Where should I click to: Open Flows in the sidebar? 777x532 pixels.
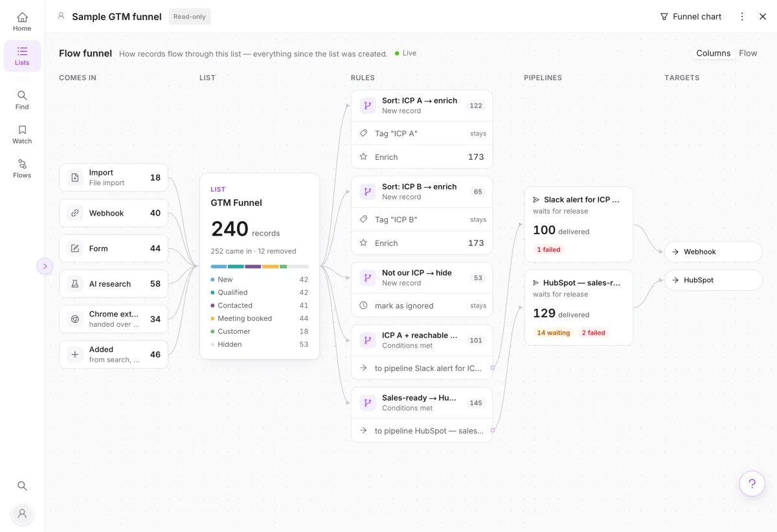click(22, 169)
